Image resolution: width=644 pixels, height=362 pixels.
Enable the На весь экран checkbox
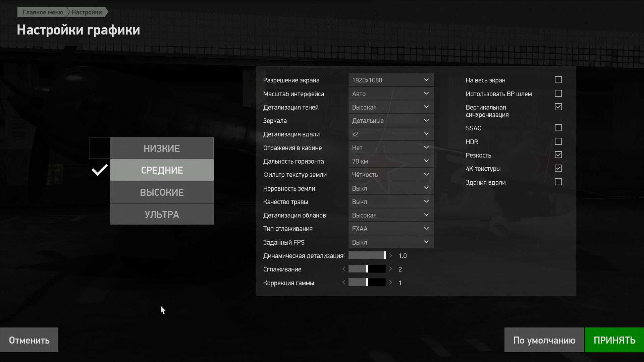[x=558, y=80]
